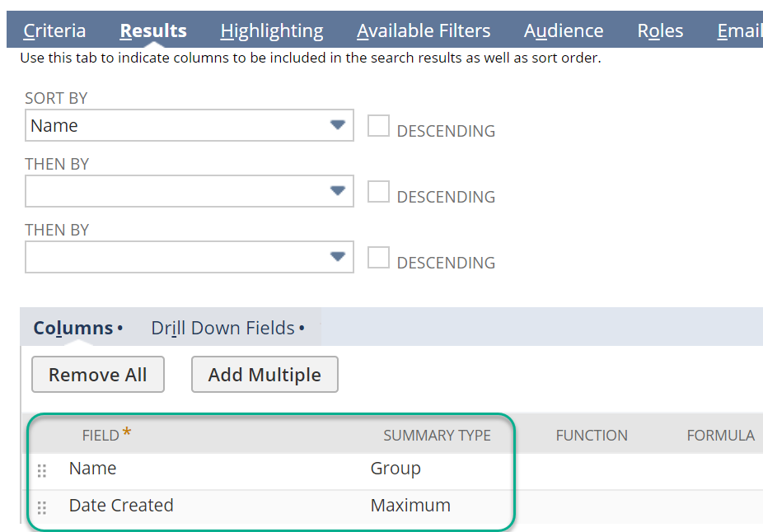Screen dimensions: 763x532
Task: Click the Maximum summary type cell
Action: (x=410, y=506)
